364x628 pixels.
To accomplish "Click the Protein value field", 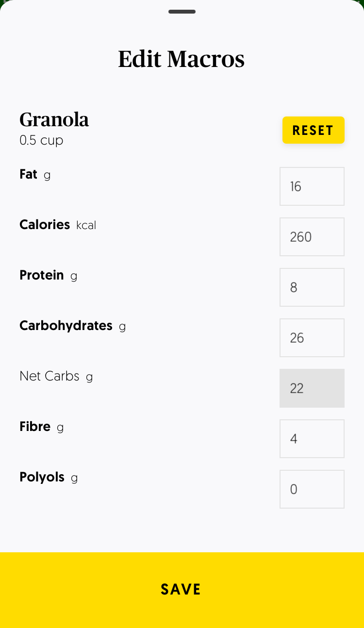I will pyautogui.click(x=312, y=287).
